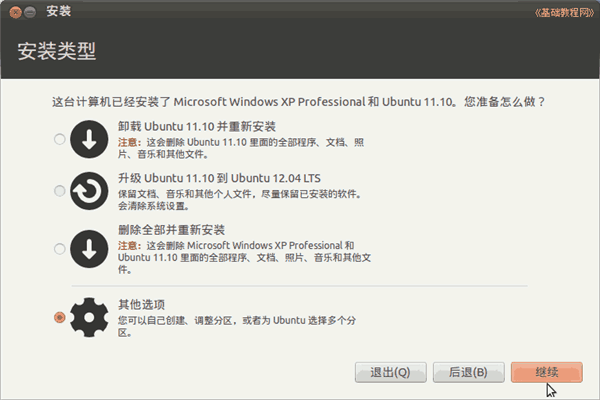Minimize the 安装 window
The width and height of the screenshot is (600, 400).
[x=30, y=12]
